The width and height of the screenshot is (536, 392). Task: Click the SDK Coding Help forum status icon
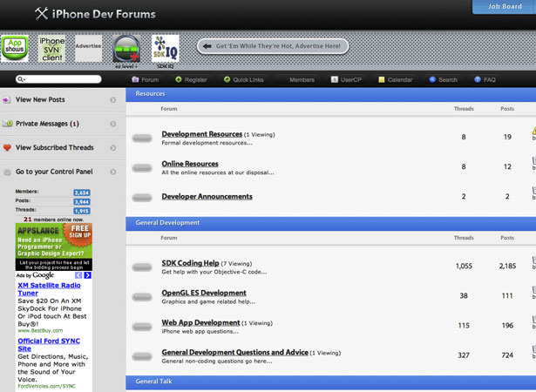coord(142,267)
